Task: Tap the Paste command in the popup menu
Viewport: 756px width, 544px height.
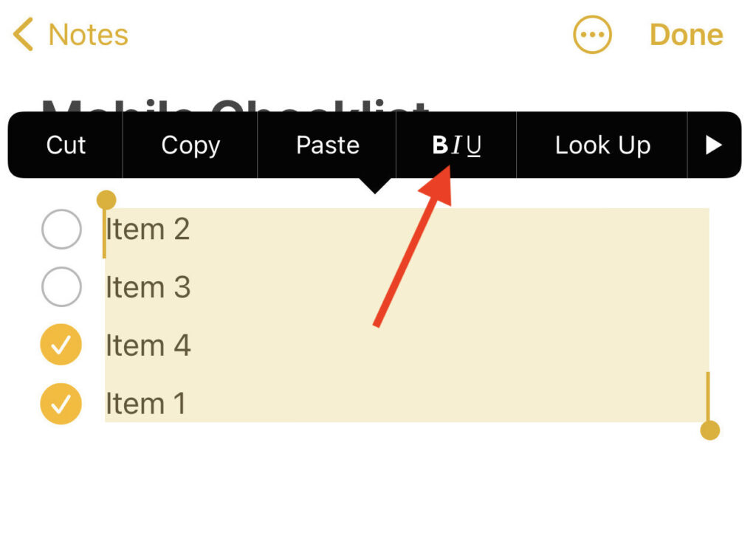Action: [x=327, y=145]
